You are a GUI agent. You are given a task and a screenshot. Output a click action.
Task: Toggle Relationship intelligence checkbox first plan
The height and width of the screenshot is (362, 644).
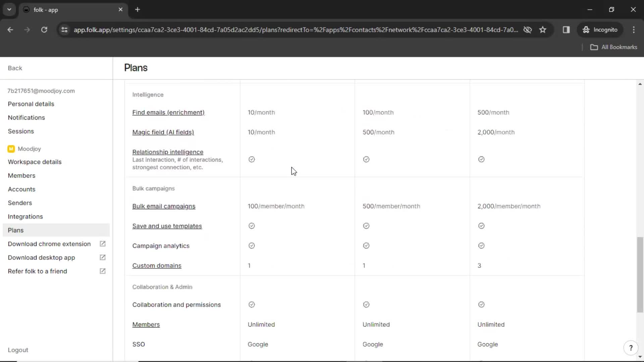251,159
